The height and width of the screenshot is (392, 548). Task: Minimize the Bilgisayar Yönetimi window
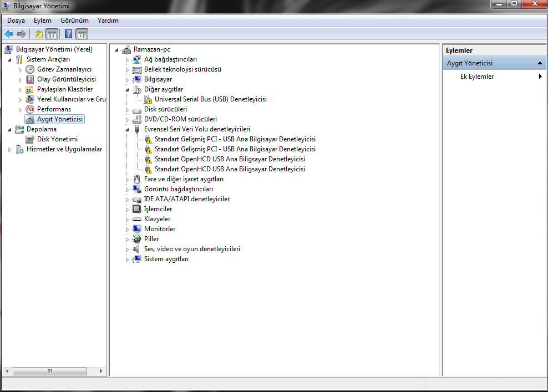[499, 4]
